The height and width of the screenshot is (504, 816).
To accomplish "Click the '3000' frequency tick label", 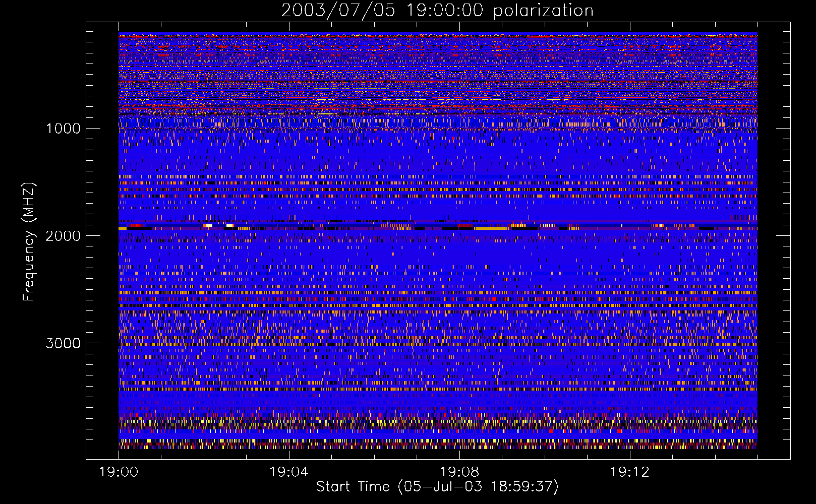I will point(63,343).
